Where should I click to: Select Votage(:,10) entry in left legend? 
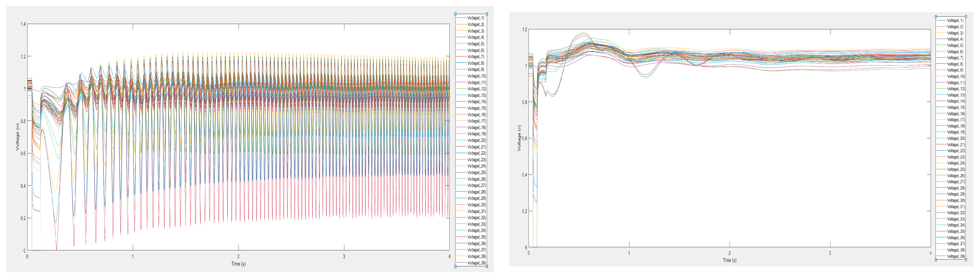point(476,76)
